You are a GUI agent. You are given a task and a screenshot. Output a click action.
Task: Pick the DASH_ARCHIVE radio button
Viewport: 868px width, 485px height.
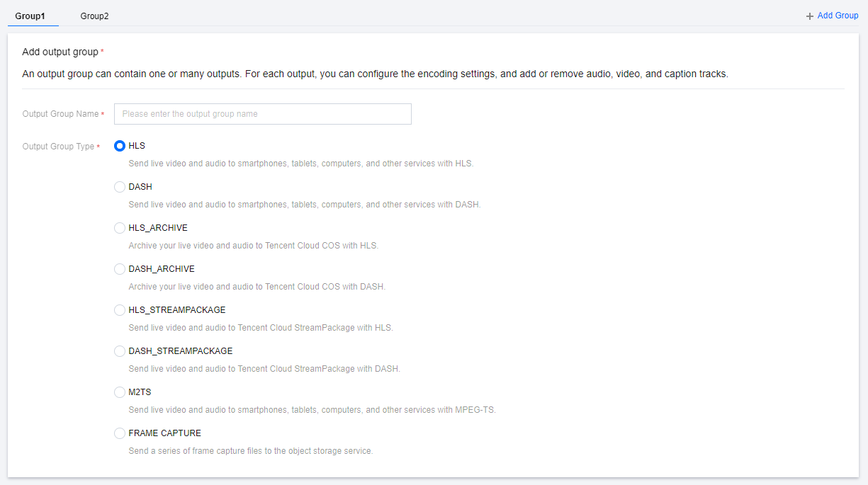pos(120,269)
